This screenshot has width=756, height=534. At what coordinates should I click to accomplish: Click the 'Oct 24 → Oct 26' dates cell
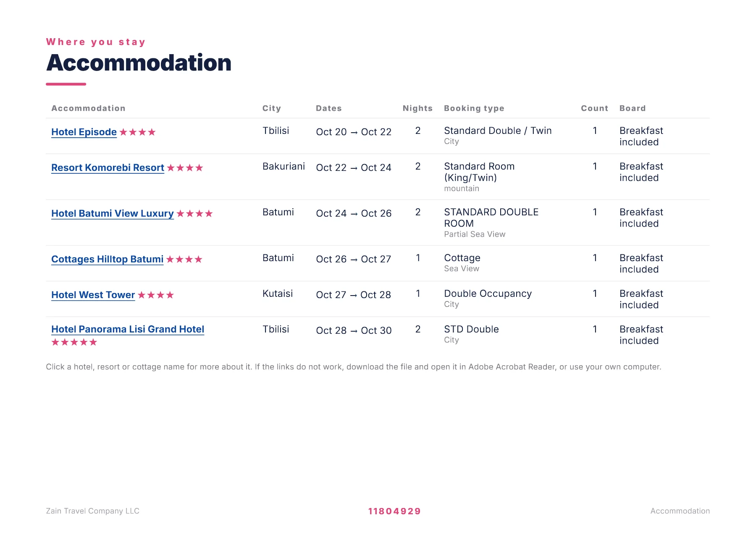(354, 213)
